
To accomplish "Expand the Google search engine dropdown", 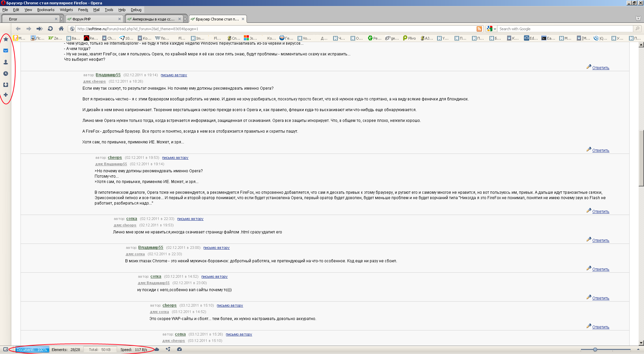I will (495, 29).
